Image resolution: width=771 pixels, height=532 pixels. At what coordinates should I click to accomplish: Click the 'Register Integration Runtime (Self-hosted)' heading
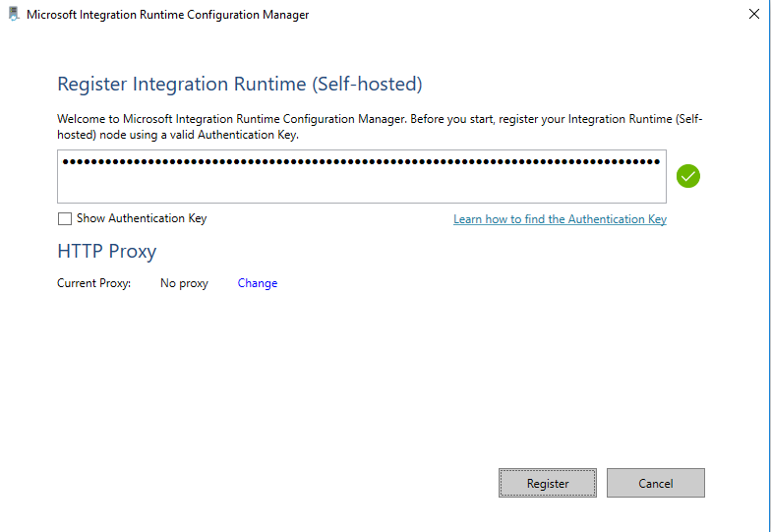click(x=240, y=85)
